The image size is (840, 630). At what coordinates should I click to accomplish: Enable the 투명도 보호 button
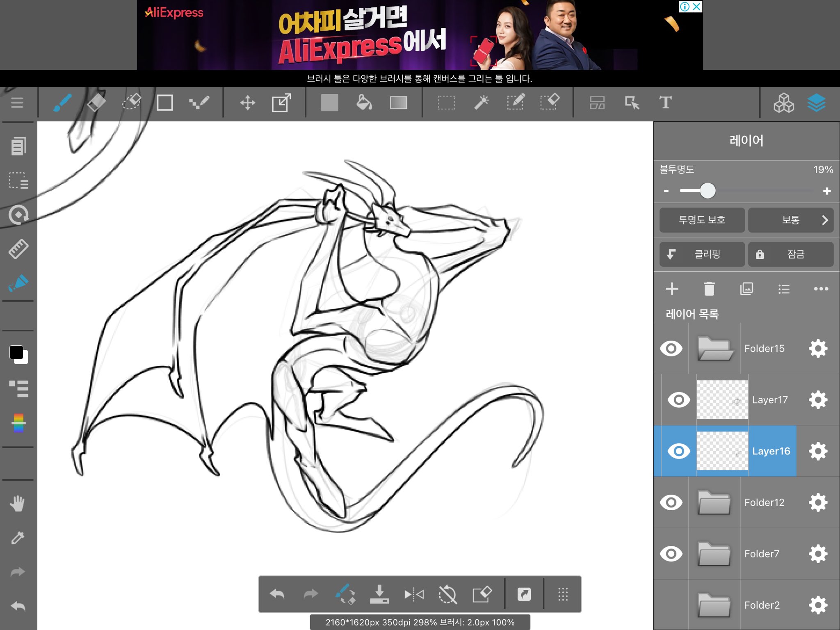[x=702, y=220]
